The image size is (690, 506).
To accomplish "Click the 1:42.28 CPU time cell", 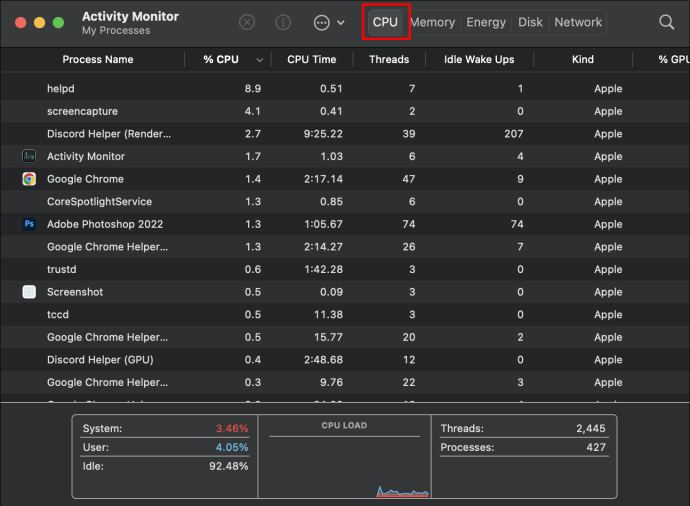I will [323, 269].
